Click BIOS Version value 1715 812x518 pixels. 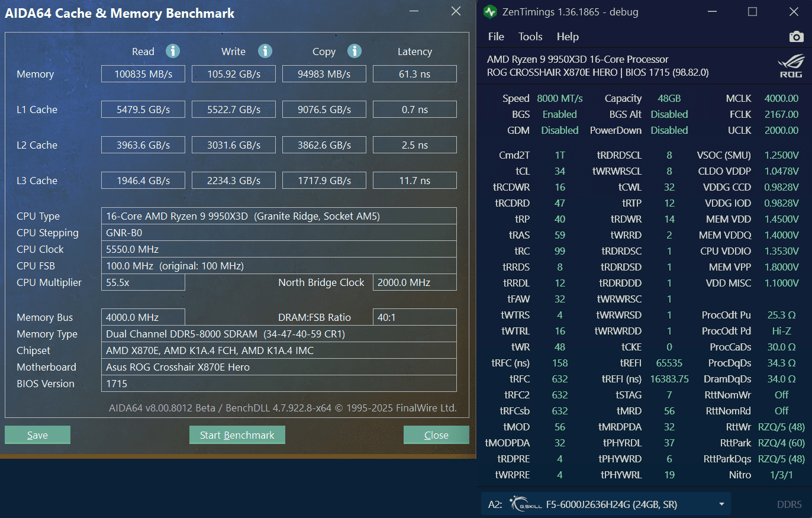click(279, 384)
